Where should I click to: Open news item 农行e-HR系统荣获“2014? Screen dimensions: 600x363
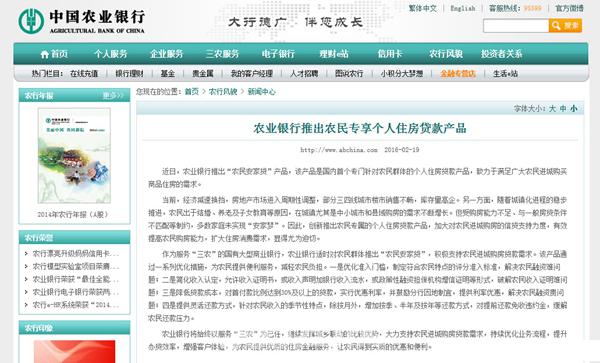pos(76,305)
